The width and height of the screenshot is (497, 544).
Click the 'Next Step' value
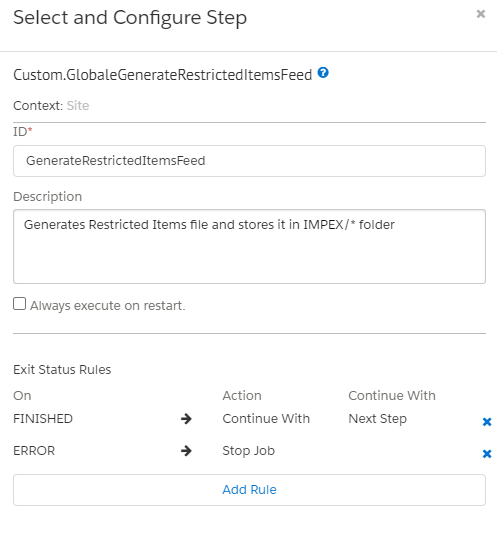pyautogui.click(x=377, y=419)
